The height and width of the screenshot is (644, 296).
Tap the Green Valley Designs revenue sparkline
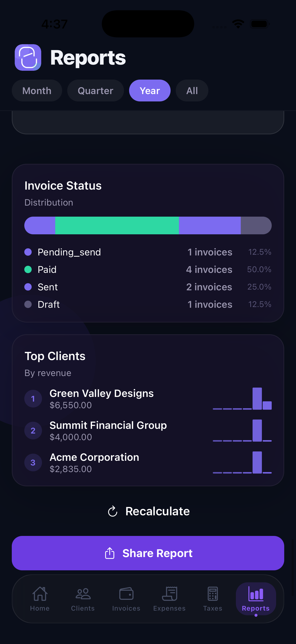coord(242,398)
